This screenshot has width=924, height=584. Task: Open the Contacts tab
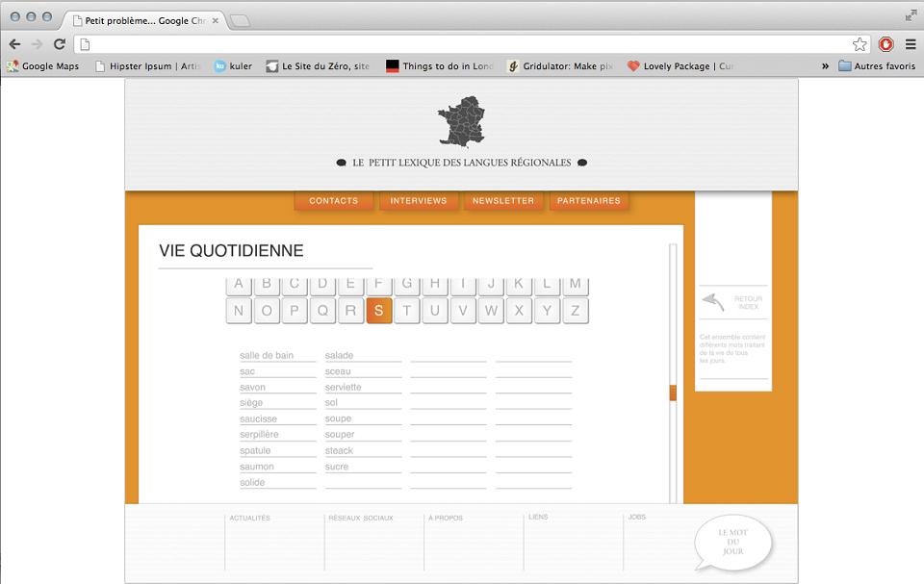tap(334, 201)
